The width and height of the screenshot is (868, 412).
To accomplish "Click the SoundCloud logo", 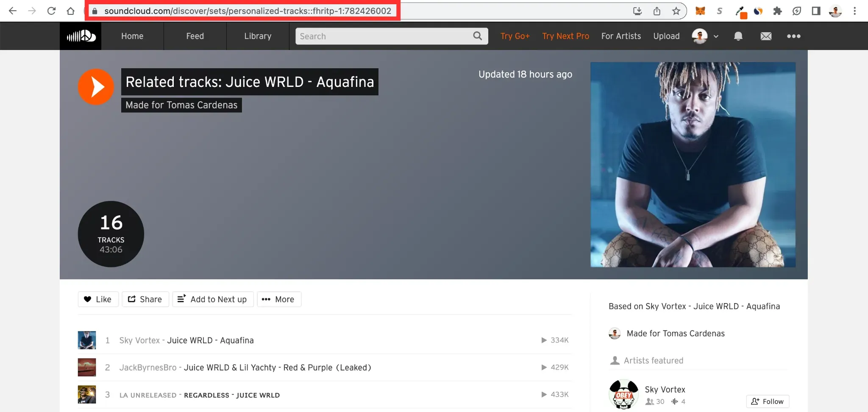I will [x=81, y=36].
